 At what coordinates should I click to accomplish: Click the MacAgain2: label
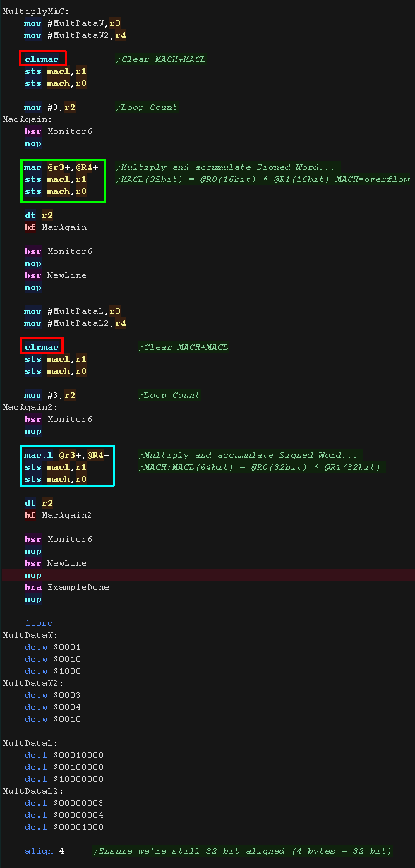30,407
